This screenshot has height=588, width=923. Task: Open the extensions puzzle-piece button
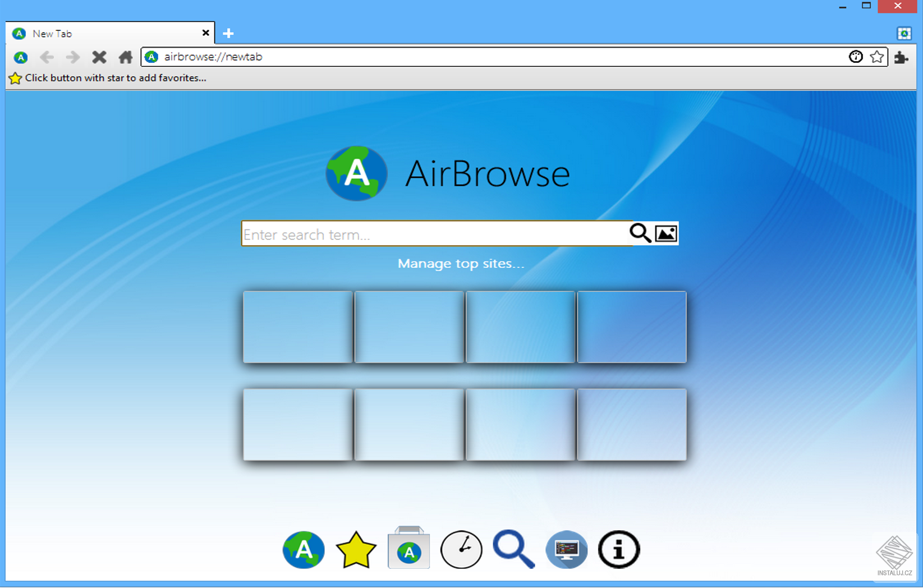point(901,57)
